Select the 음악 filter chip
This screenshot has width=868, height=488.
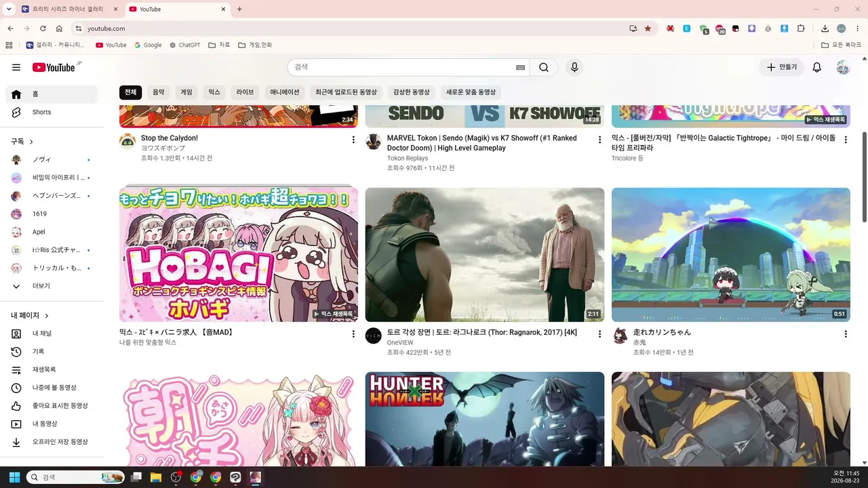click(159, 92)
